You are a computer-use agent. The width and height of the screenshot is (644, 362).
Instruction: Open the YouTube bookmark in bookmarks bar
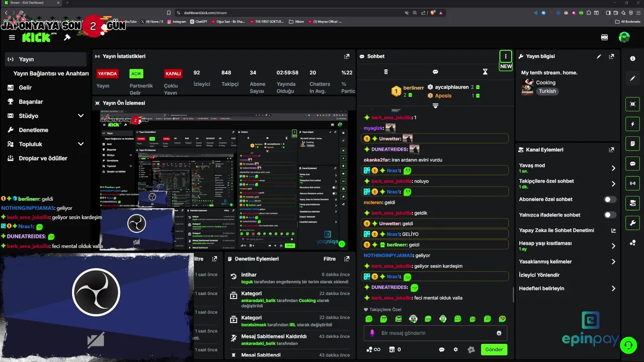[x=129, y=22]
